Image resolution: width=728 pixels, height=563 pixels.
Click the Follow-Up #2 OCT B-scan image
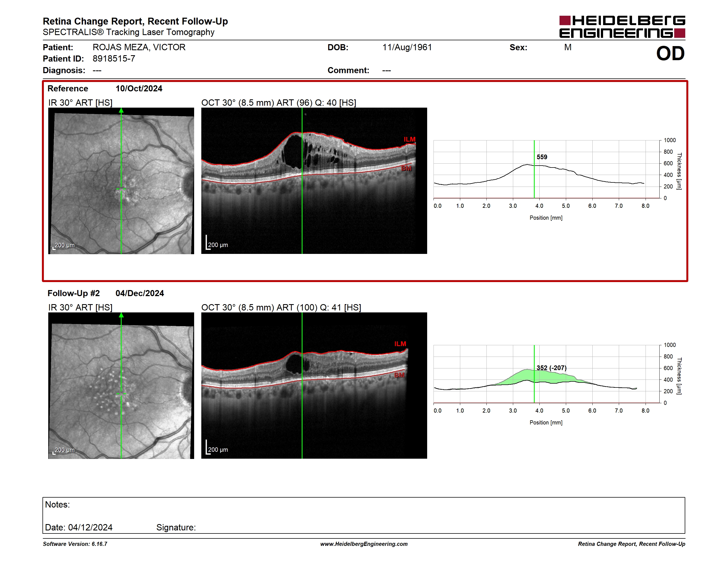coord(314,386)
